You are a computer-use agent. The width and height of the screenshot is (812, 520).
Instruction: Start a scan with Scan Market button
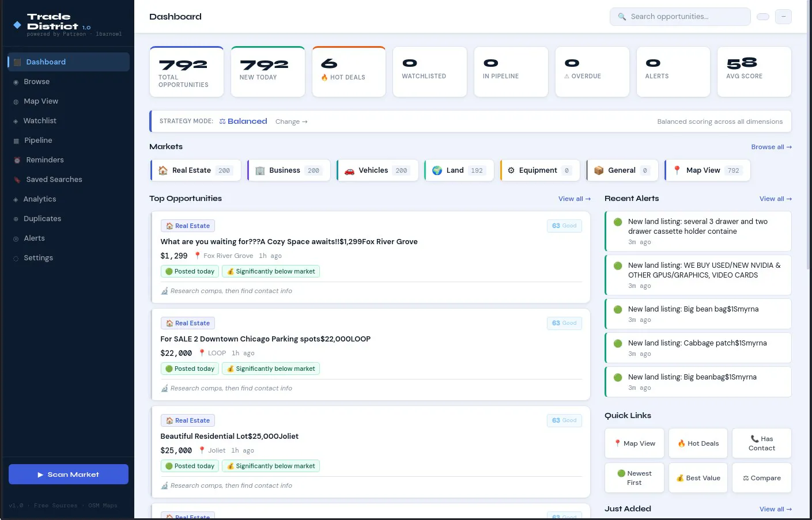pyautogui.click(x=69, y=475)
